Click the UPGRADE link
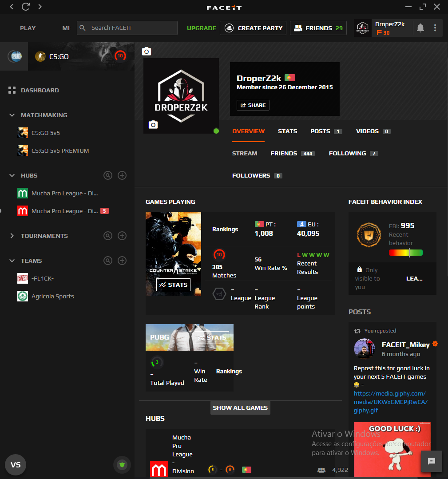 point(202,28)
